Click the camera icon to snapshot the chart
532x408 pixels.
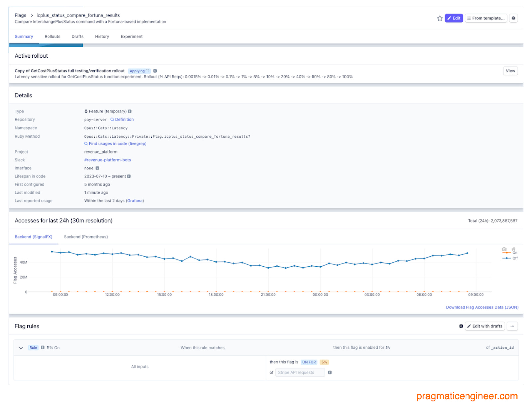pyautogui.click(x=504, y=249)
